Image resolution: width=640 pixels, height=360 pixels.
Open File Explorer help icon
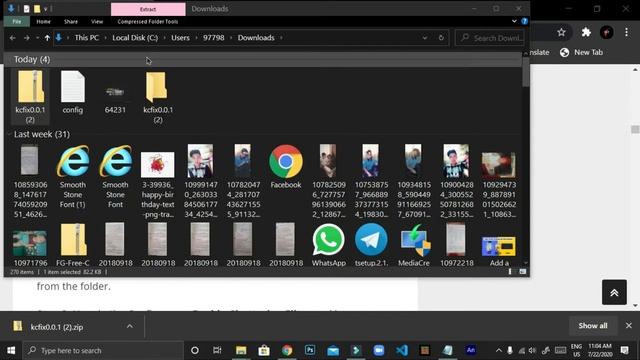pyautogui.click(x=524, y=21)
